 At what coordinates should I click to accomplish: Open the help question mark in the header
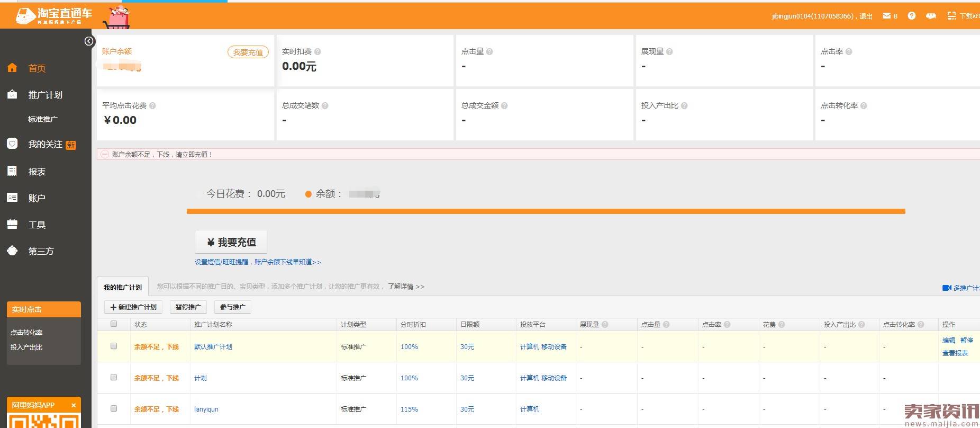point(911,16)
